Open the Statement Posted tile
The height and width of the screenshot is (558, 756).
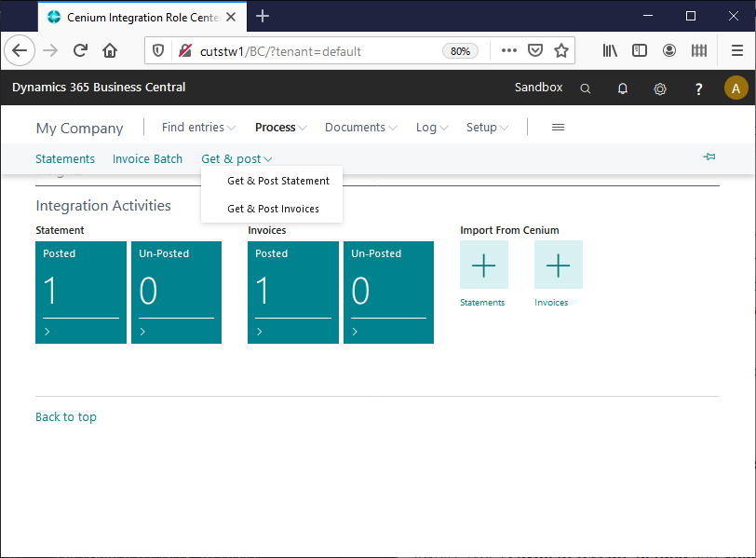click(81, 293)
